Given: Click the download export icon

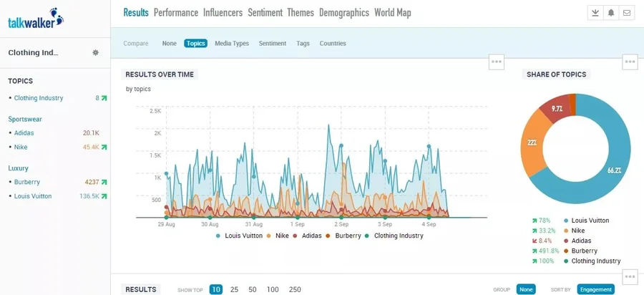Looking at the screenshot, I should pos(595,13).
